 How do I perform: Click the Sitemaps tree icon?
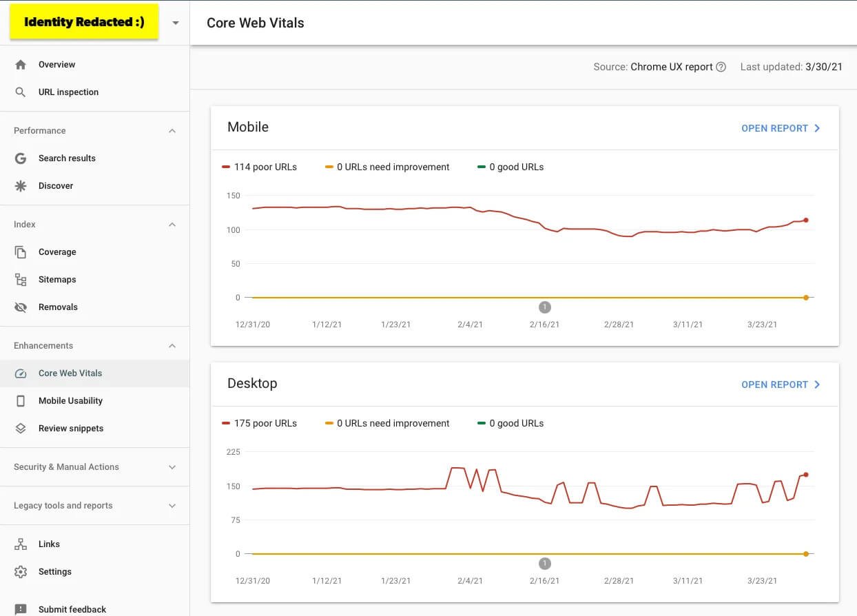(x=21, y=280)
